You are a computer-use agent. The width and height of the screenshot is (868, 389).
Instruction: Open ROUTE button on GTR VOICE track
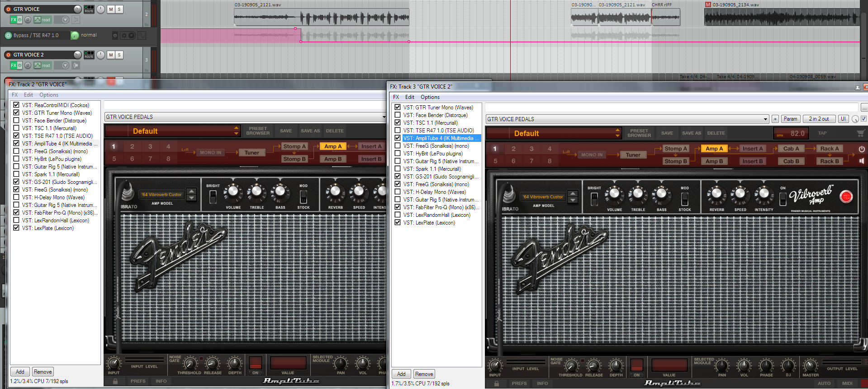[89, 9]
